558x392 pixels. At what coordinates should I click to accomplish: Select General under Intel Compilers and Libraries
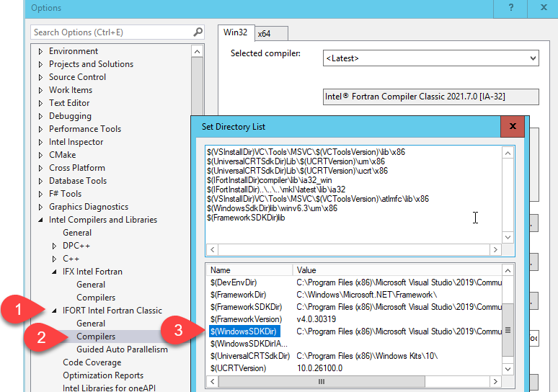click(77, 233)
